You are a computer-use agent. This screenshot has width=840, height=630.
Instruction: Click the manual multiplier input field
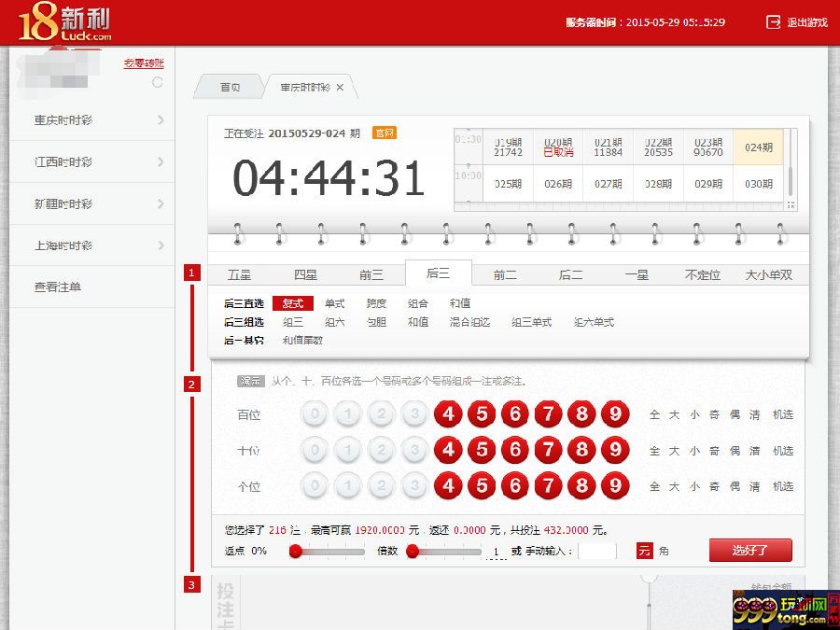coord(597,551)
